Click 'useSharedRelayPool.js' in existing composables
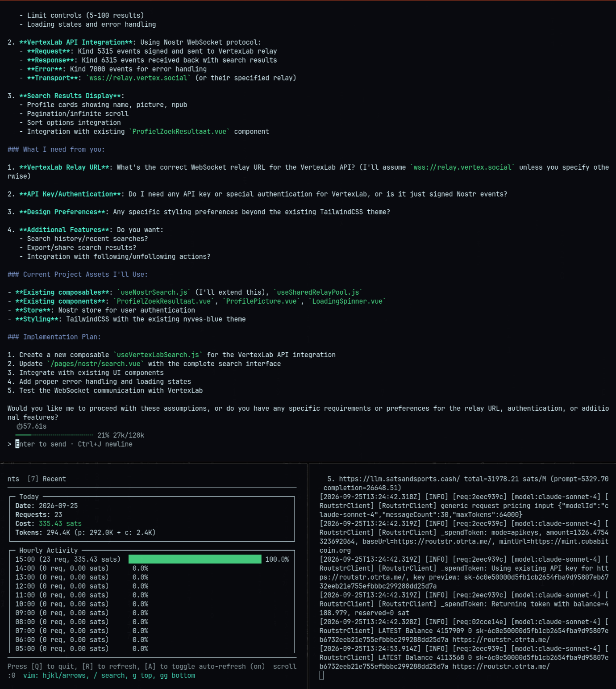 318,292
